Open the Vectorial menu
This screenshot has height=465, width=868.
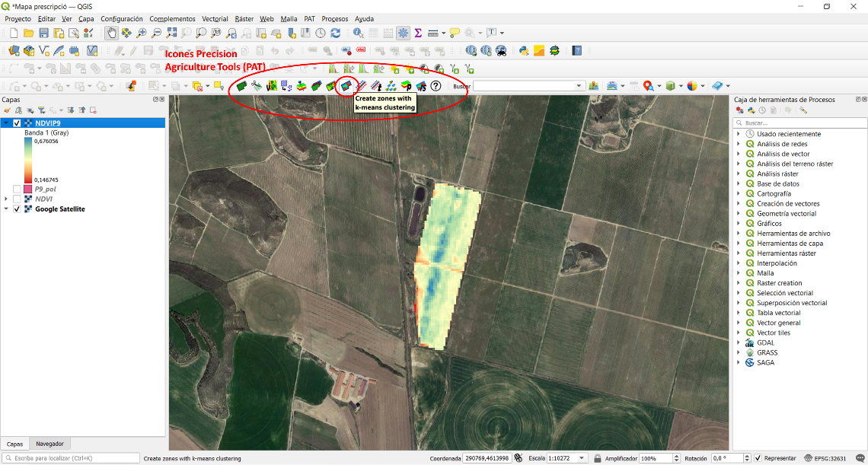click(x=215, y=18)
